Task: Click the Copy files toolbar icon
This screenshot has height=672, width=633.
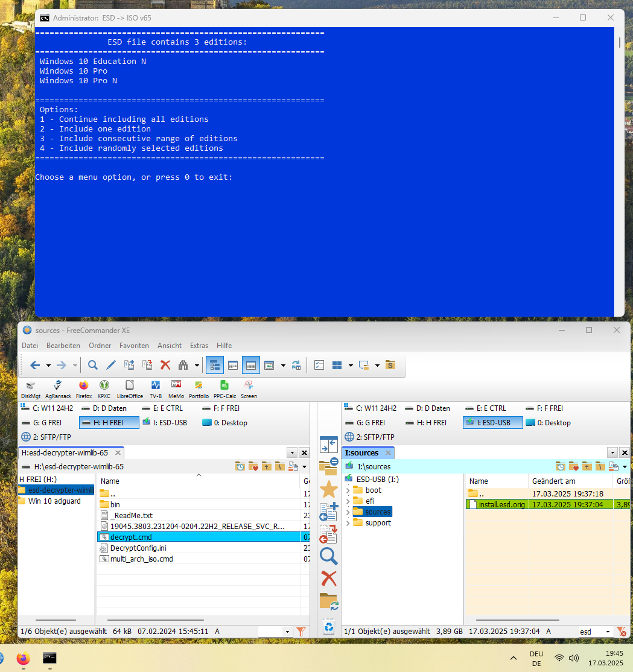Action: 129,365
